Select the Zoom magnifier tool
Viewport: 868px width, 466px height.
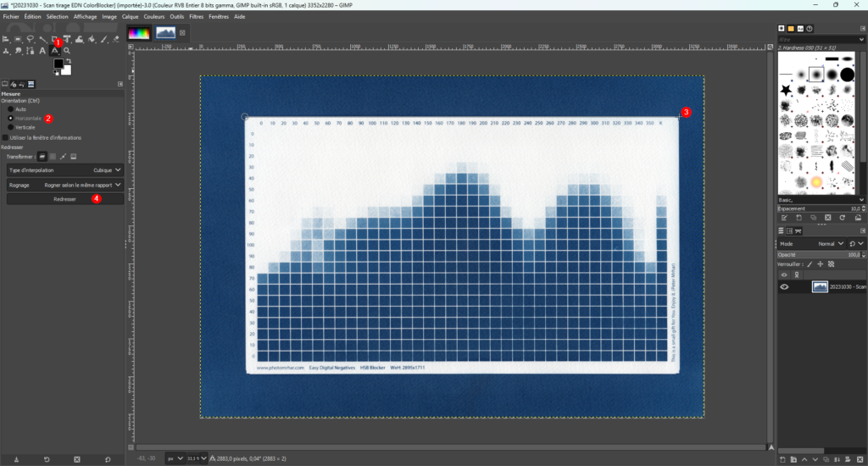[x=66, y=51]
